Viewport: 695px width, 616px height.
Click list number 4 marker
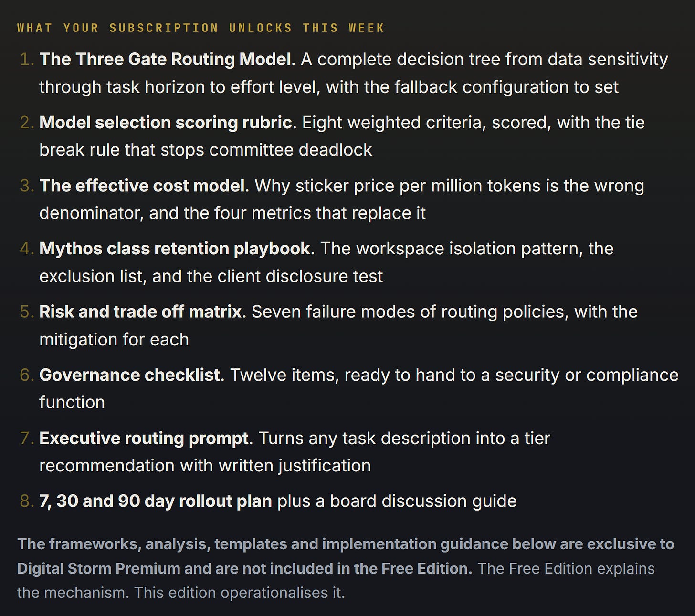pyautogui.click(x=27, y=249)
